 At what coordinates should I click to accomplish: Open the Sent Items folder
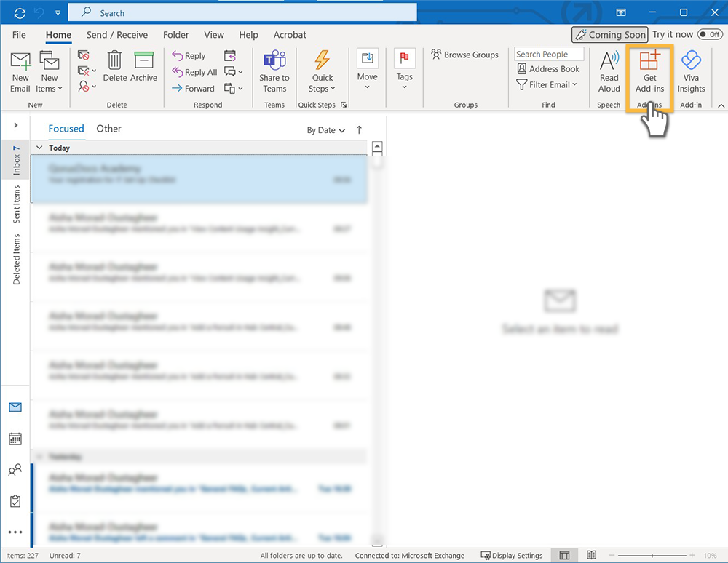(x=16, y=204)
